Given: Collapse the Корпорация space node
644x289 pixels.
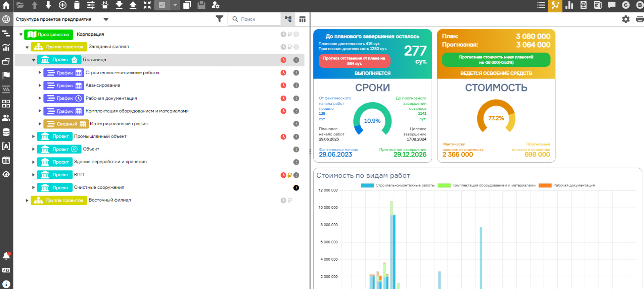Looking at the screenshot, I should tap(21, 35).
